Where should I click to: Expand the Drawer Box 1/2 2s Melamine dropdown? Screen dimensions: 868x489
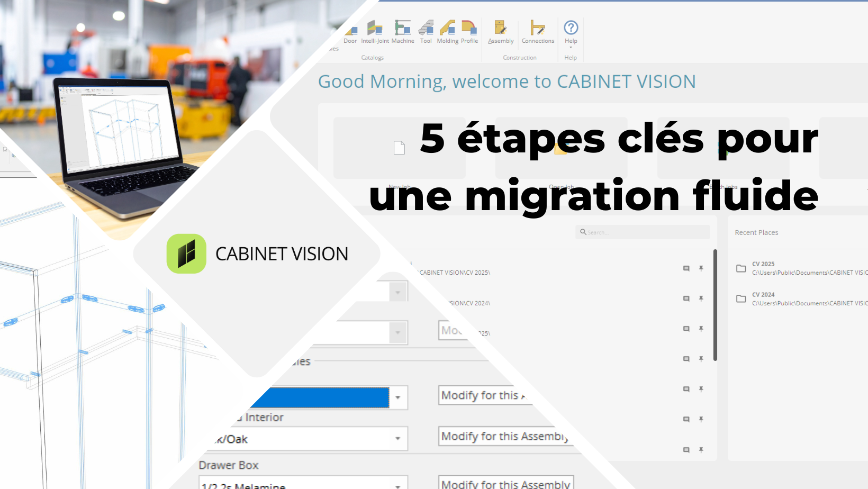pos(398,485)
